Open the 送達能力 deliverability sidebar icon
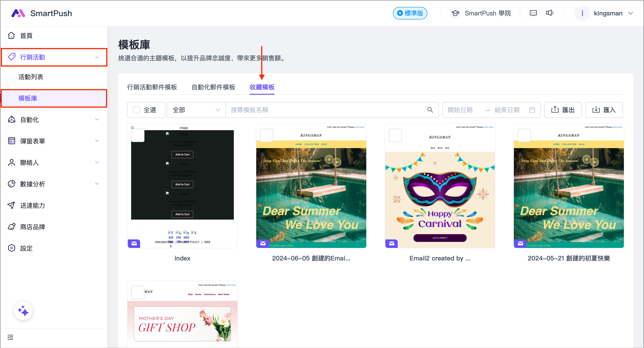Viewport: 644px width, 348px height. (x=11, y=205)
